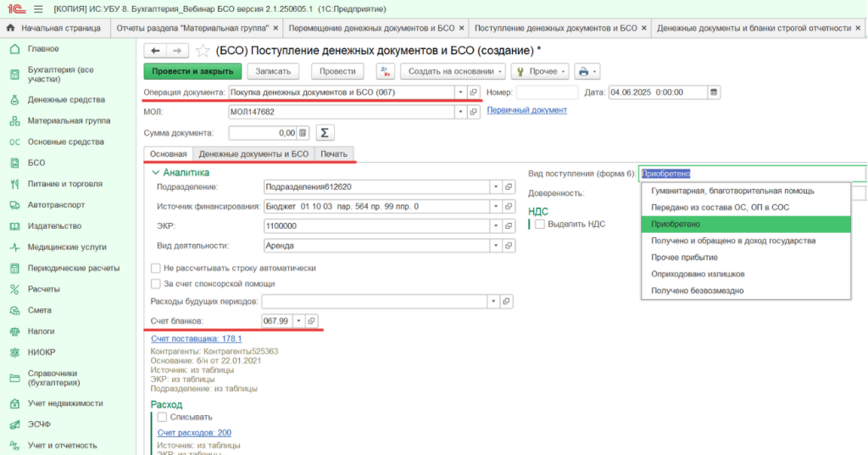Enable Выделить НДС checkbox
Screen dimensions: 868x455
tap(540, 224)
